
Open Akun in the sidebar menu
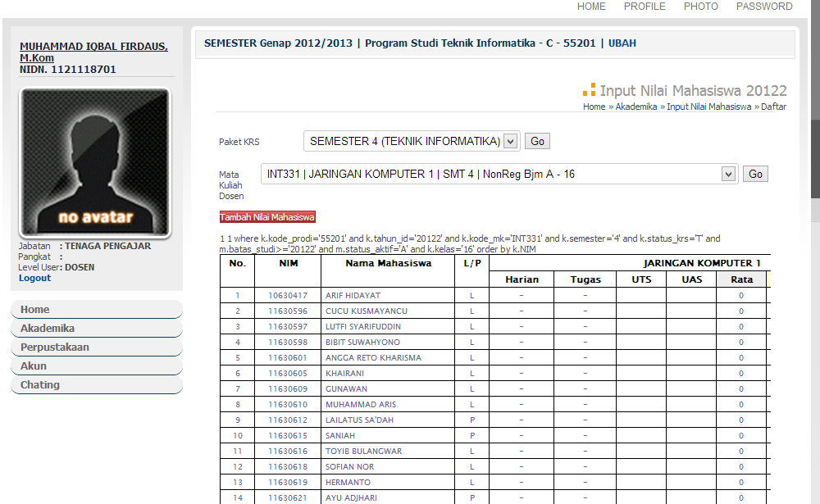34,366
